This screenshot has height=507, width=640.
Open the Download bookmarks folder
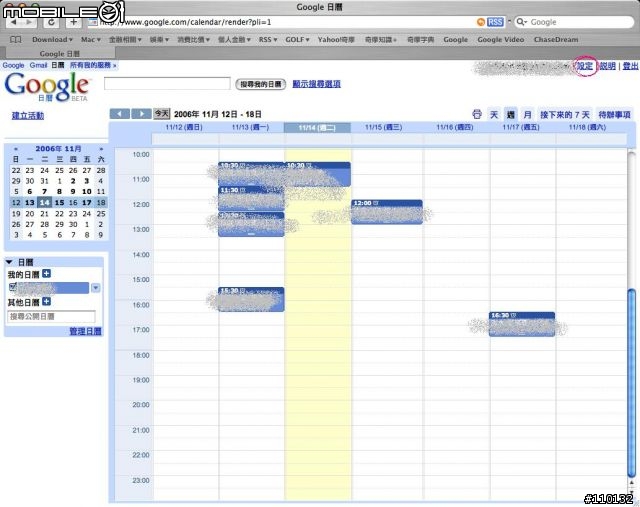[52, 40]
